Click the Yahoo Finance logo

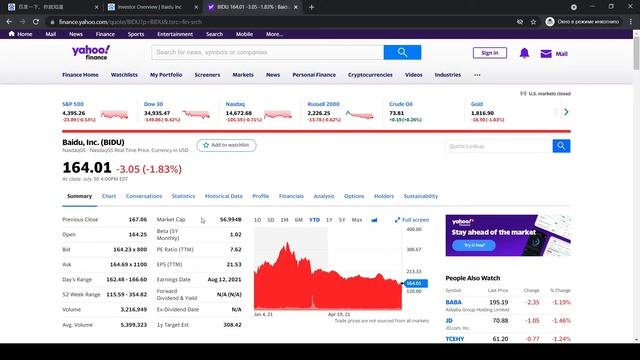point(91,53)
